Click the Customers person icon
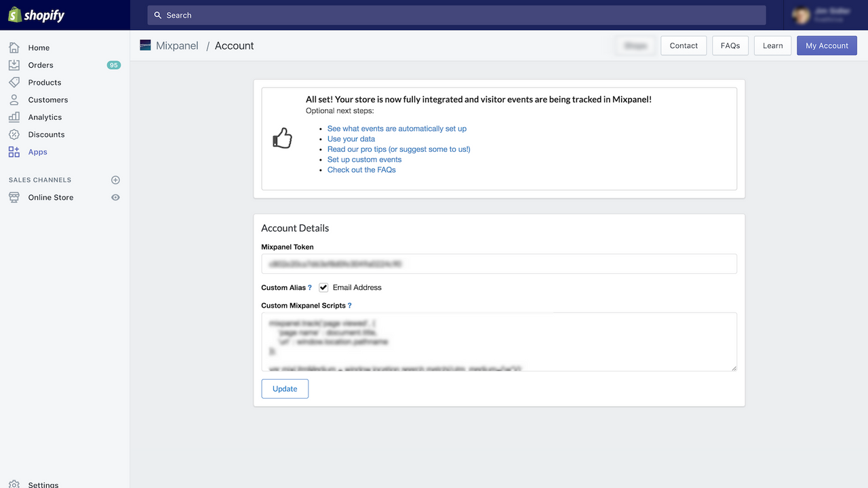The height and width of the screenshot is (488, 868). point(14,100)
